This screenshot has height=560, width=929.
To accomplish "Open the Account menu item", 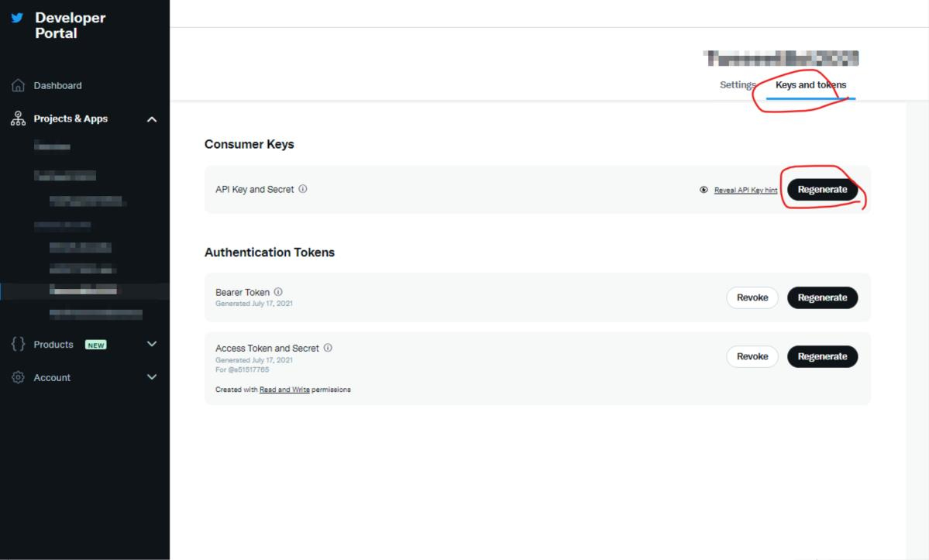I will coord(52,378).
